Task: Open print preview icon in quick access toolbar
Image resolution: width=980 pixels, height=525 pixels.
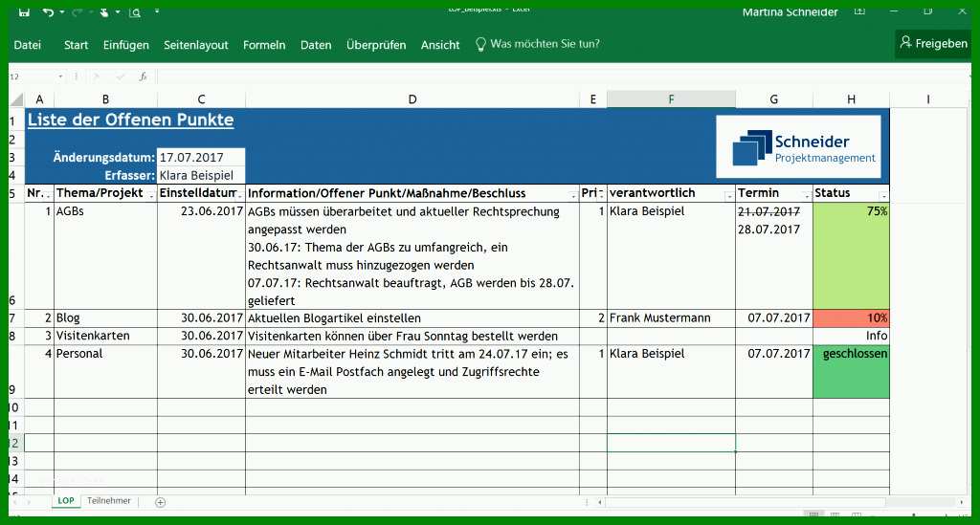Action: coord(135,11)
